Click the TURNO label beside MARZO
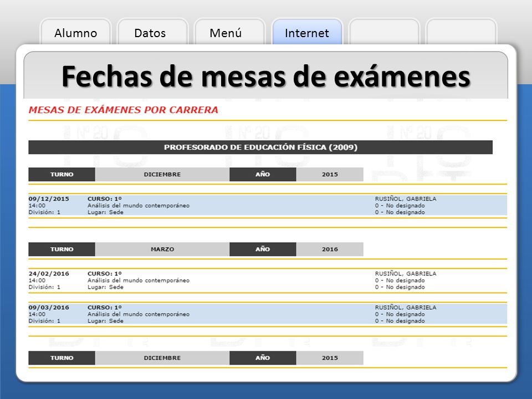The image size is (532, 399). coord(62,249)
